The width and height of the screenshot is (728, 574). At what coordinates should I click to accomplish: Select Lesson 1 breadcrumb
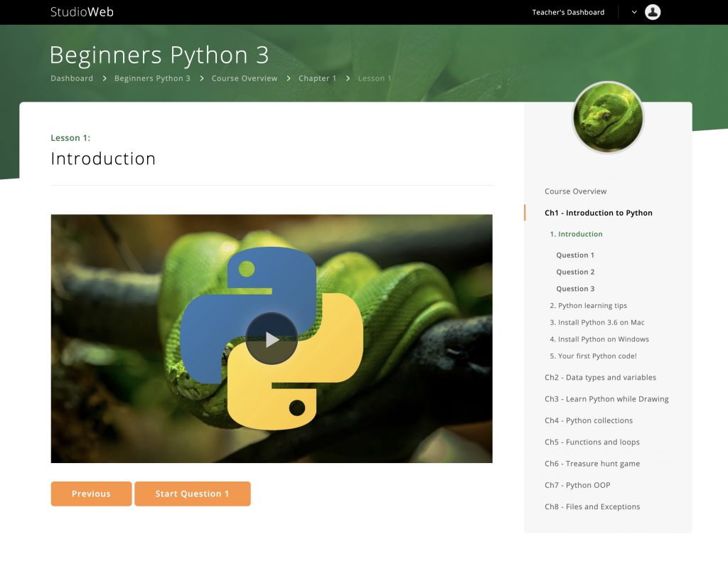375,78
